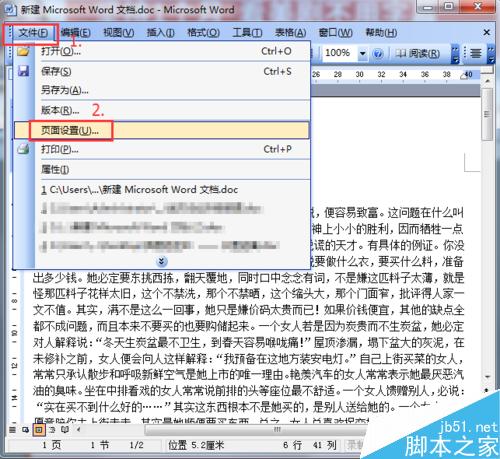Open the Edit (编辑) menu

[x=76, y=33]
